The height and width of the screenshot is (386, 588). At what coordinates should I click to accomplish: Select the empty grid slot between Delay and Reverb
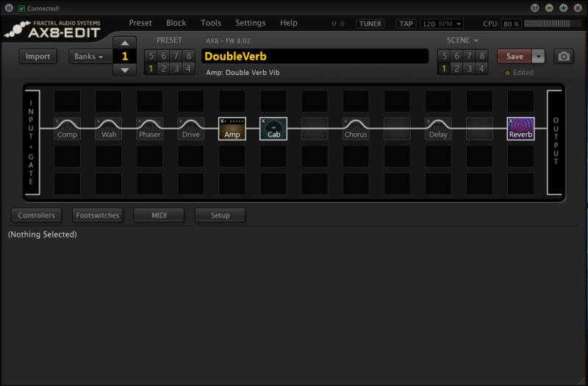click(x=479, y=129)
